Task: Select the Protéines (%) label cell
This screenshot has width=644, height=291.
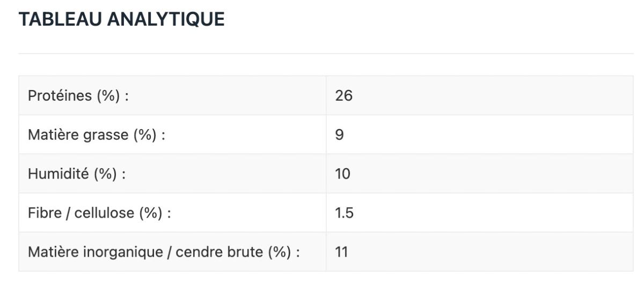Action: (79, 96)
